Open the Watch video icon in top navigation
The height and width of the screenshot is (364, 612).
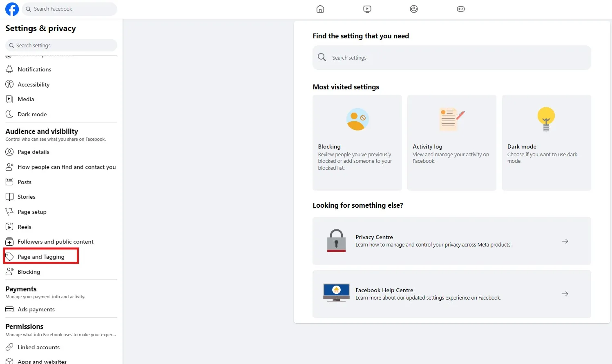(367, 9)
